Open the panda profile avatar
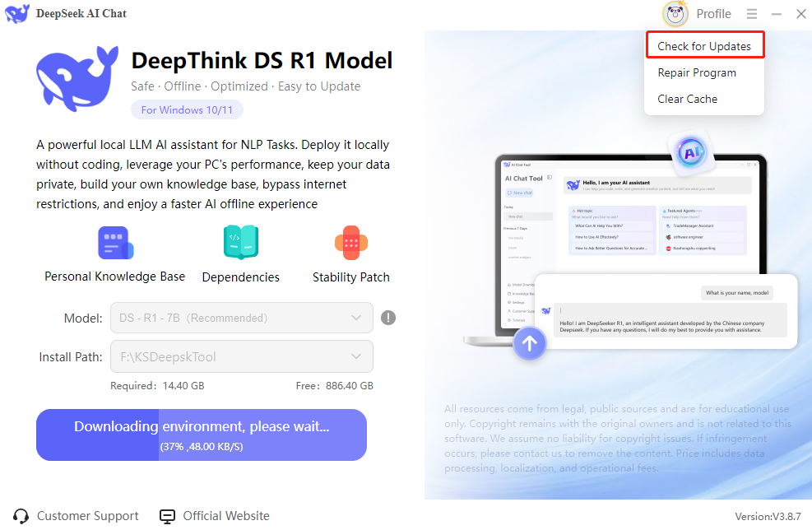This screenshot has height=530, width=812. pos(675,14)
